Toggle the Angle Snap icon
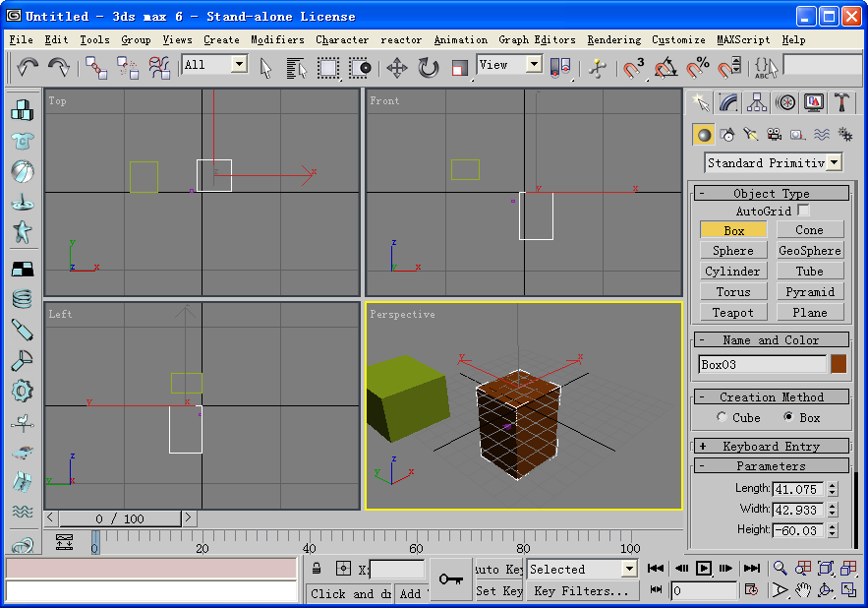Viewport: 868px width, 608px height. pyautogui.click(x=665, y=68)
